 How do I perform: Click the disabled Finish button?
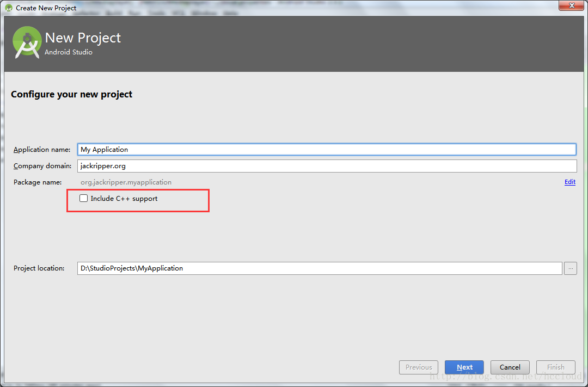pos(555,367)
